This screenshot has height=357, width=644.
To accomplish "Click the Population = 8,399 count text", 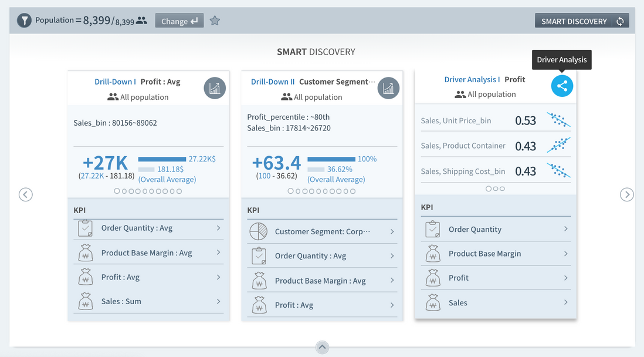I will pyautogui.click(x=84, y=20).
